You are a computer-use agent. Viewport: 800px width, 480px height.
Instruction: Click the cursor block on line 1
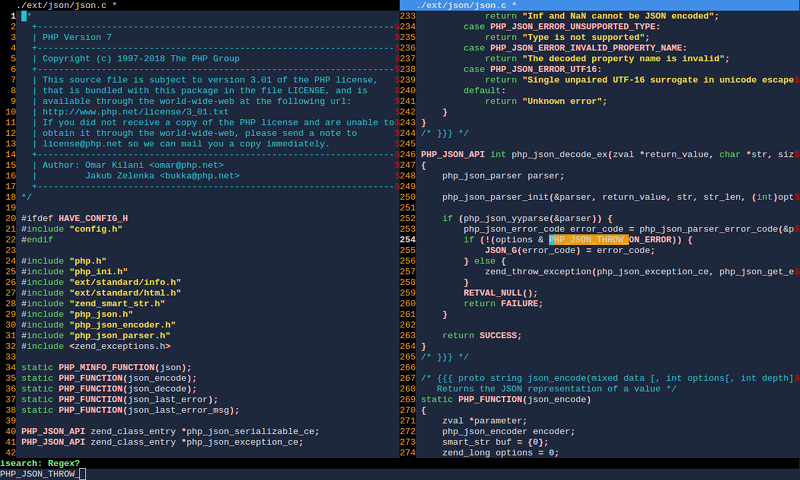[x=24, y=16]
